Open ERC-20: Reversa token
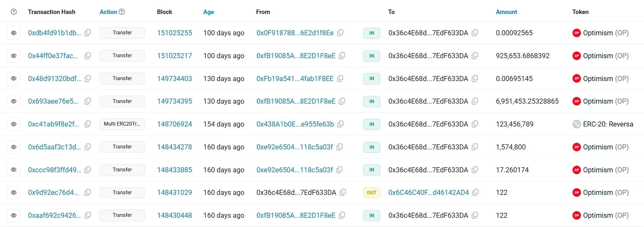This screenshot has width=644, height=227. [x=608, y=124]
